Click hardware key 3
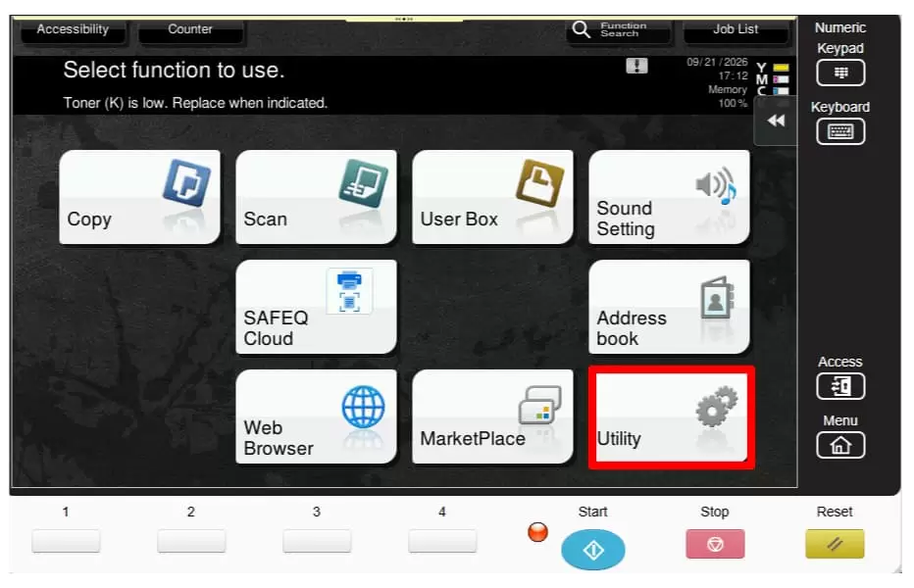This screenshot has height=588, width=914. click(317, 541)
